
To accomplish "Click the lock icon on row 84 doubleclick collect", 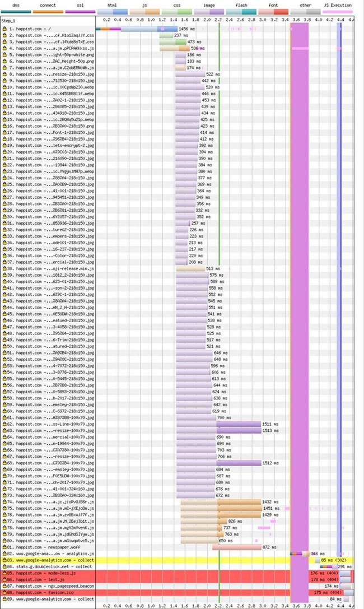I will [x=4, y=566].
